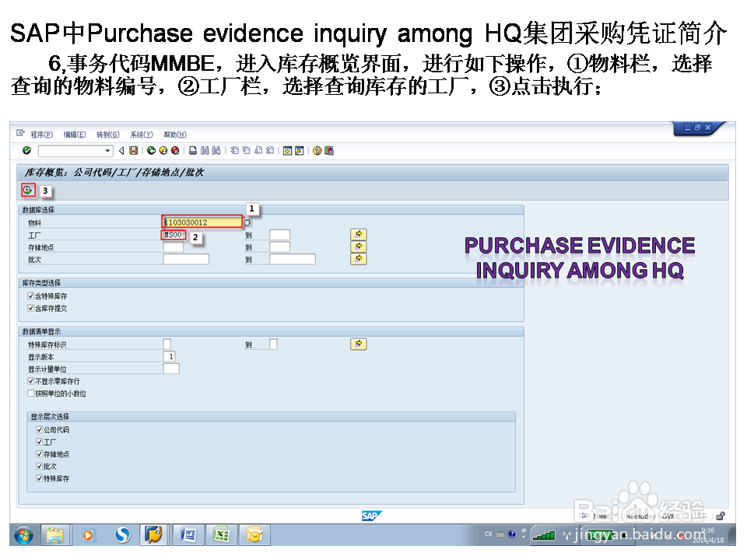
Task: Open the command field dropdown arrow
Action: (x=106, y=150)
